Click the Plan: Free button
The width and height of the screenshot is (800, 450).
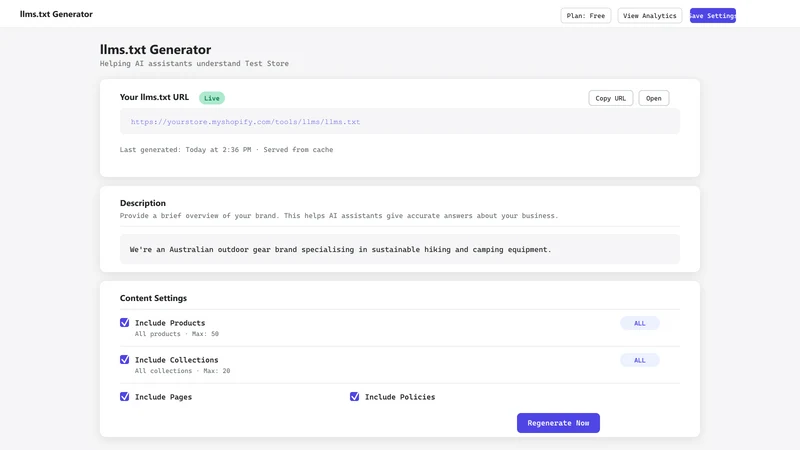586,15
